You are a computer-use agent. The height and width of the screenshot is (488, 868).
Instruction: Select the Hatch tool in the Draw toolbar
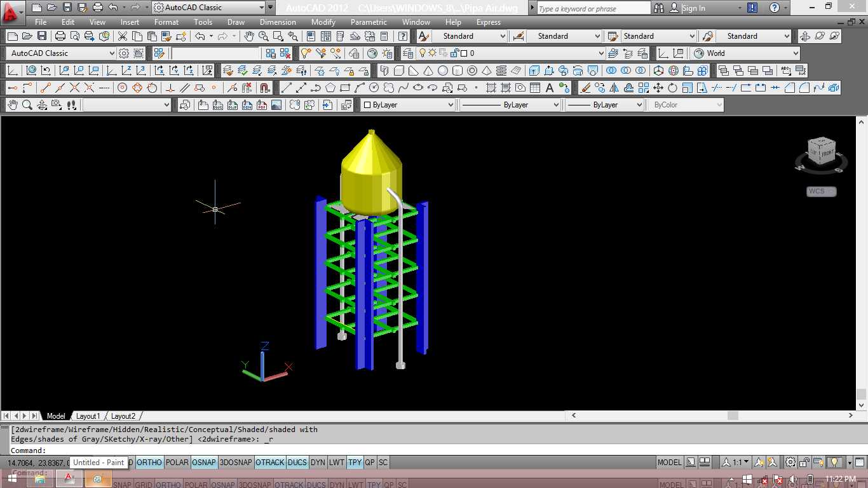(491, 88)
